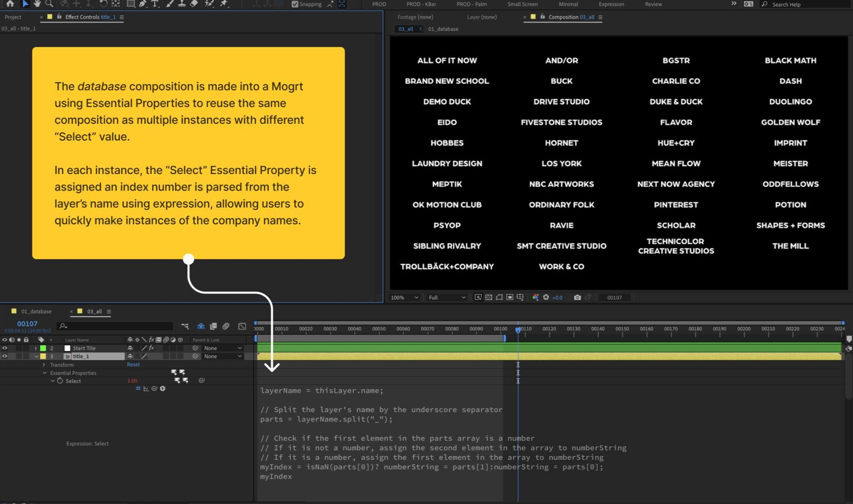
Task: Collapse the Select property twirl
Action: 53,381
